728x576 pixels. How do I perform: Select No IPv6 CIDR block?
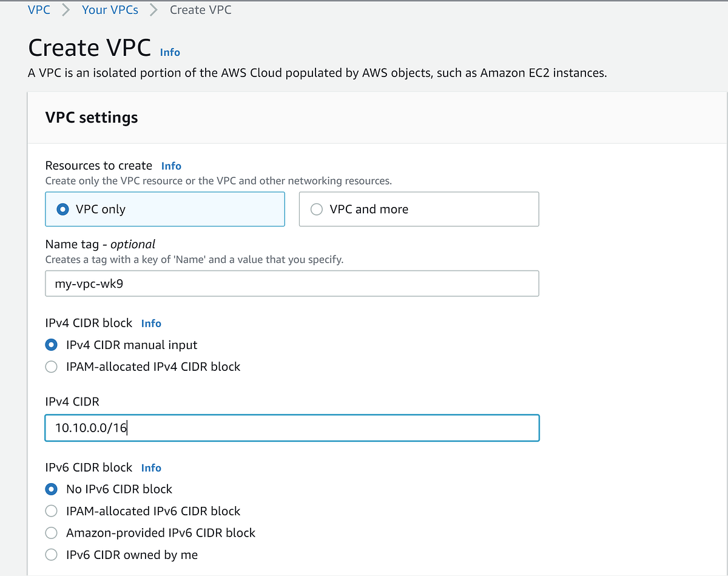(x=52, y=489)
